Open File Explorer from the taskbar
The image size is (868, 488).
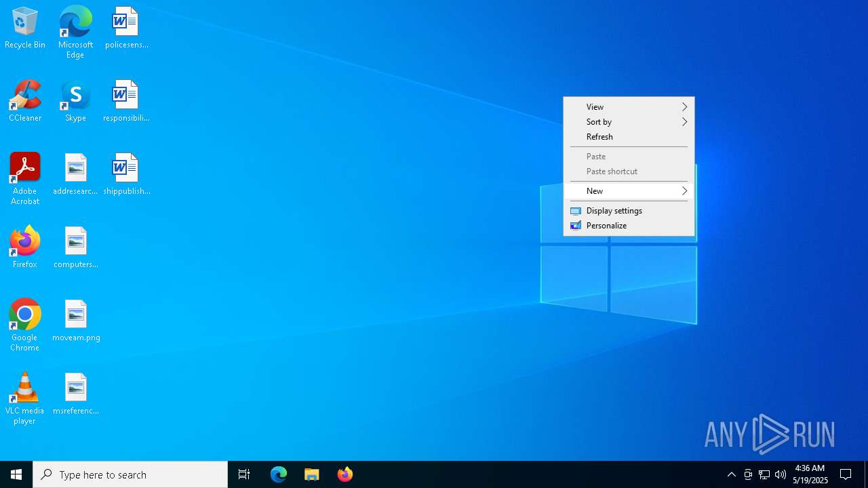pyautogui.click(x=312, y=474)
